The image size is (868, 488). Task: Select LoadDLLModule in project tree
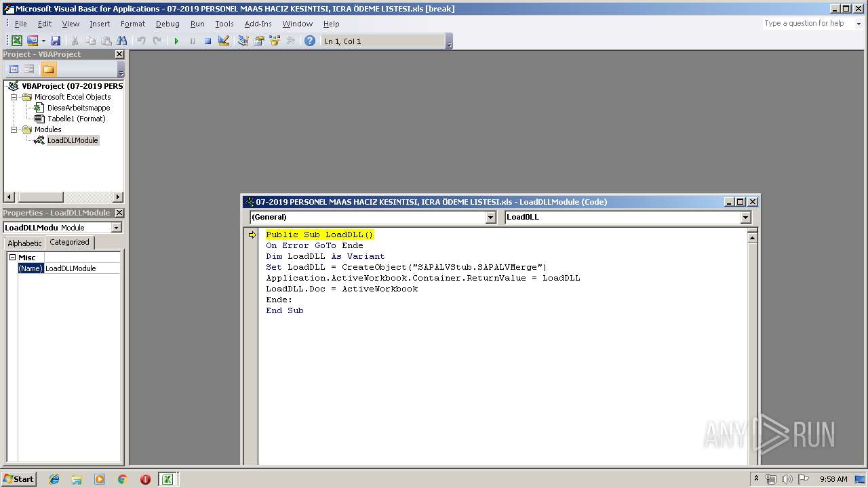[73, 140]
